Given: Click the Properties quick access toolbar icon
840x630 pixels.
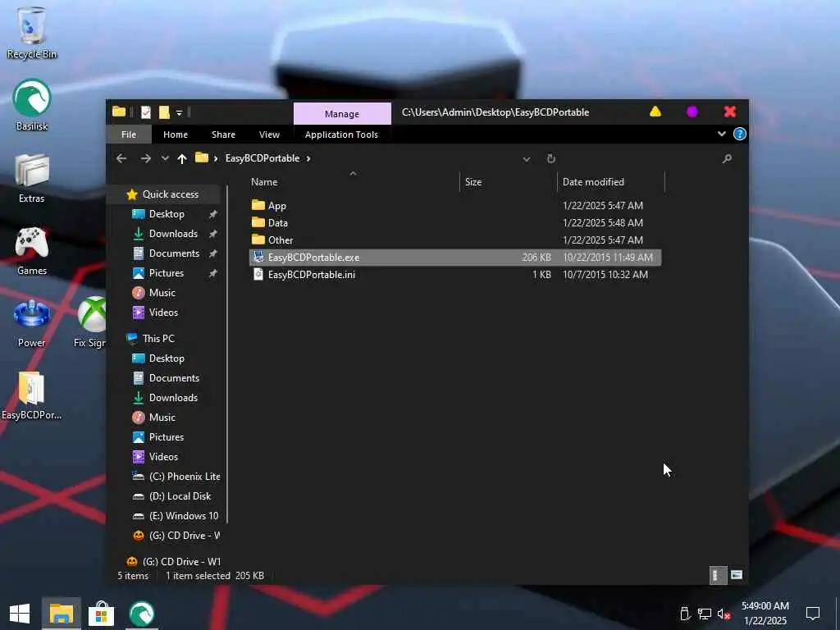Looking at the screenshot, I should click(146, 112).
